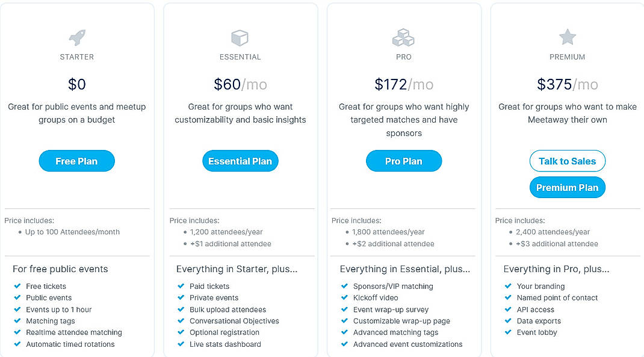Image resolution: width=644 pixels, height=357 pixels.
Task: Select the Free Plan button
Action: (x=76, y=161)
